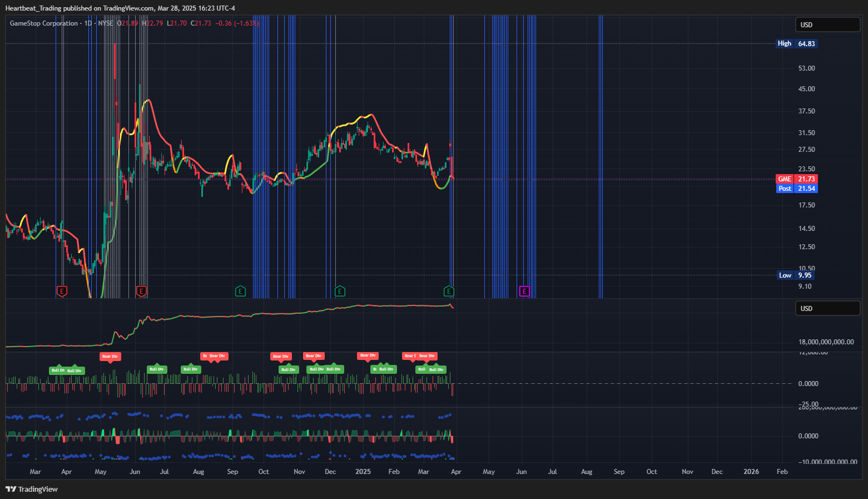
Task: Click the TradingView logo
Action: pos(32,489)
